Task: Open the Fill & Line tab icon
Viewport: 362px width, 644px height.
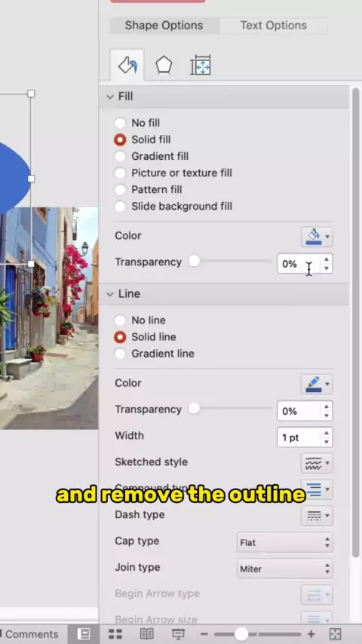Action: (127, 66)
